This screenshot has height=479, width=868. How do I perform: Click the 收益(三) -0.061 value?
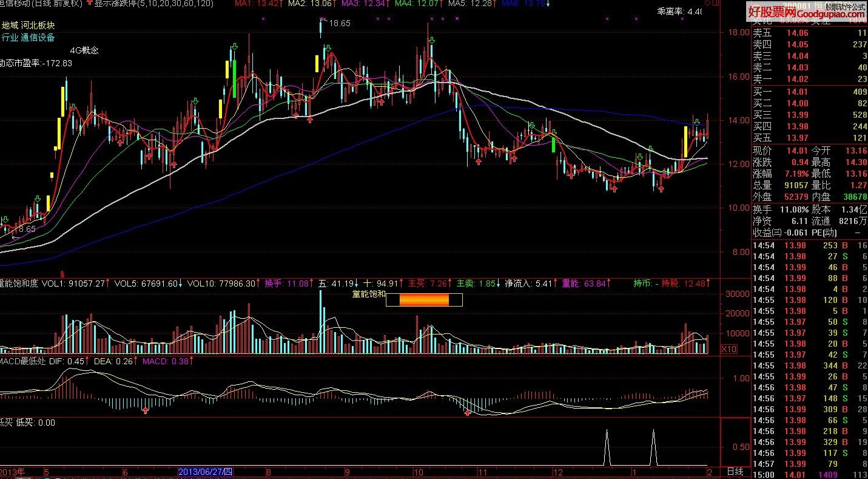tap(795, 233)
